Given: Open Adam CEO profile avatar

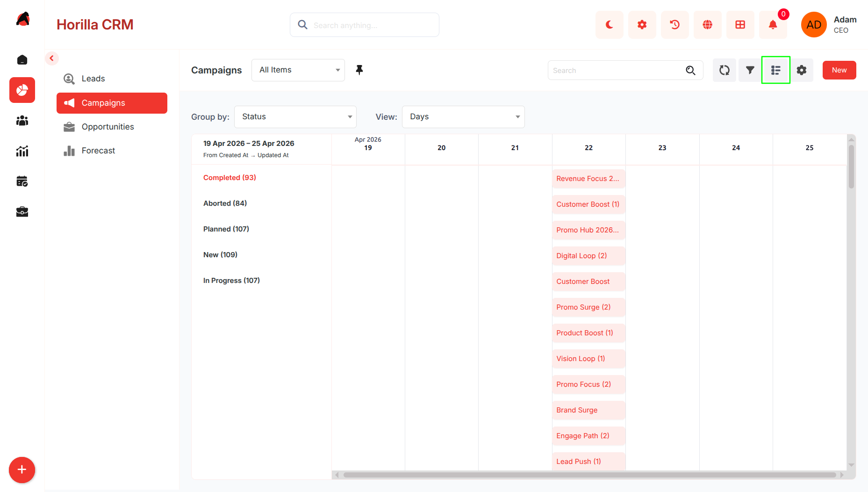Looking at the screenshot, I should pyautogui.click(x=814, y=25).
